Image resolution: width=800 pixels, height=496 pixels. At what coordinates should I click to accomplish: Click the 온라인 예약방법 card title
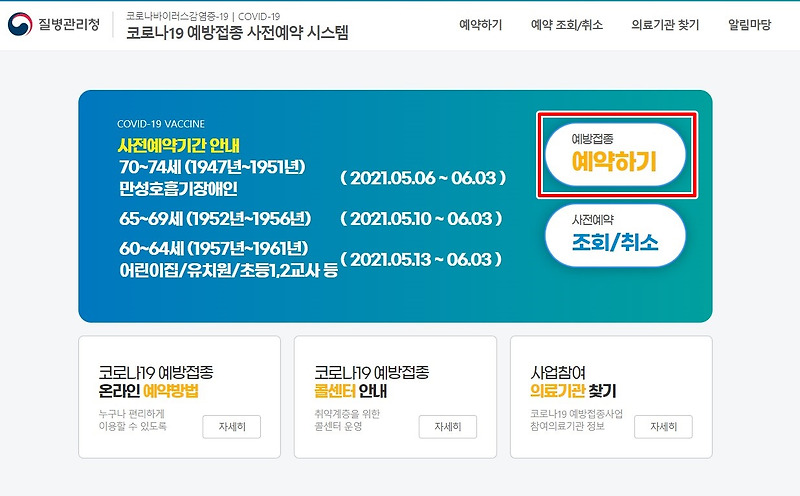(x=156, y=381)
